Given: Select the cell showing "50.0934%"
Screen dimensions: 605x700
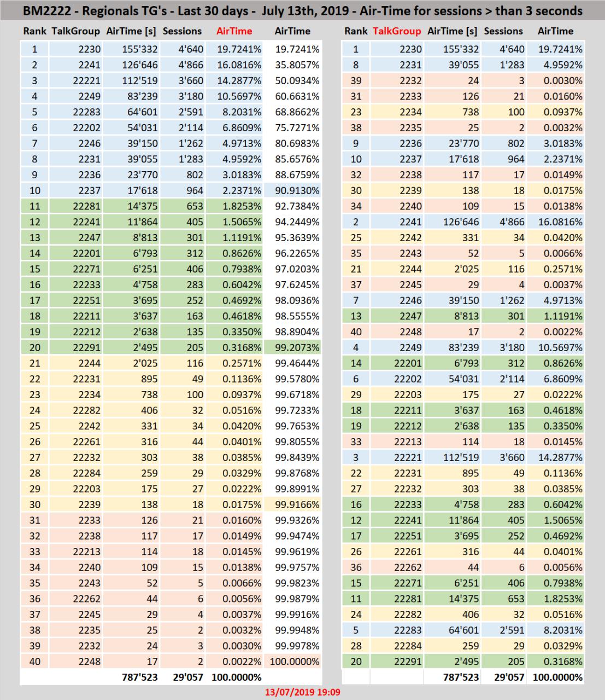Looking at the screenshot, I should 293,81.
